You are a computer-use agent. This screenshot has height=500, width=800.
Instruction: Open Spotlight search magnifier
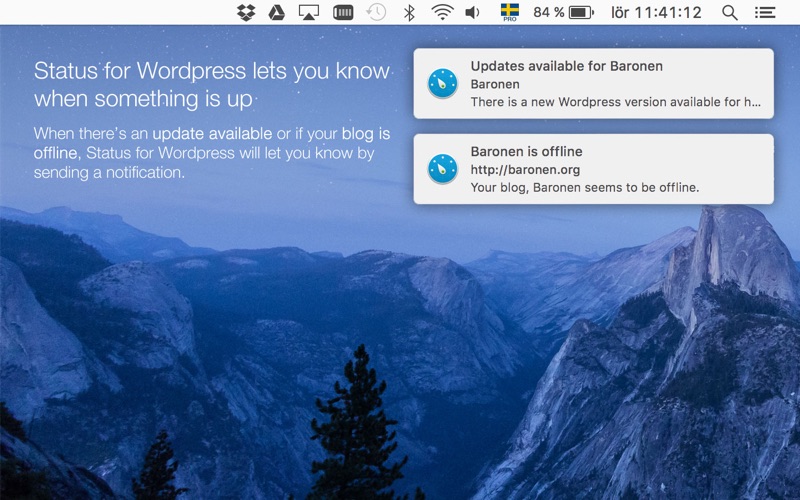pos(730,12)
